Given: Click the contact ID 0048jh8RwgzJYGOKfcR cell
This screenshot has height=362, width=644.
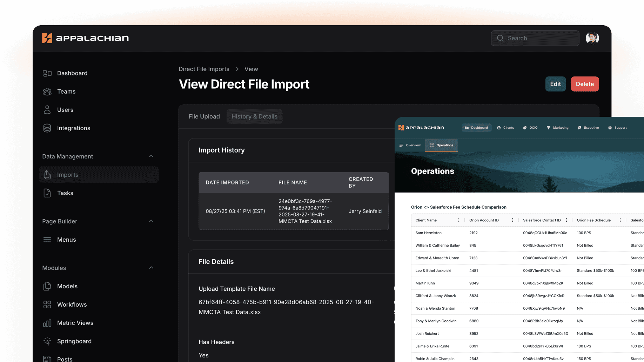Looking at the screenshot, I should point(543,296).
